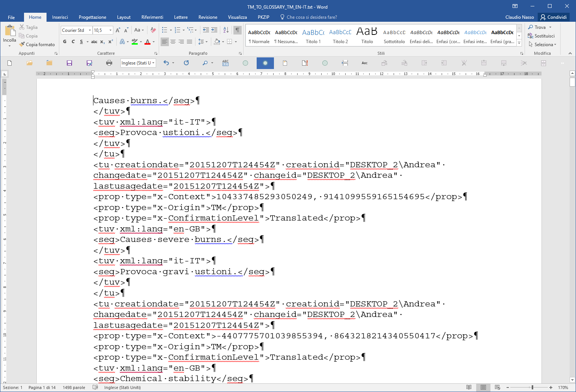Open the line spacing dropdown
This screenshot has height=392, width=576.
click(203, 42)
